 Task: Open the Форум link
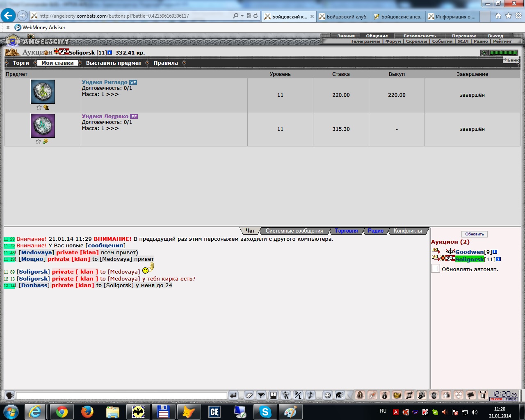point(393,41)
